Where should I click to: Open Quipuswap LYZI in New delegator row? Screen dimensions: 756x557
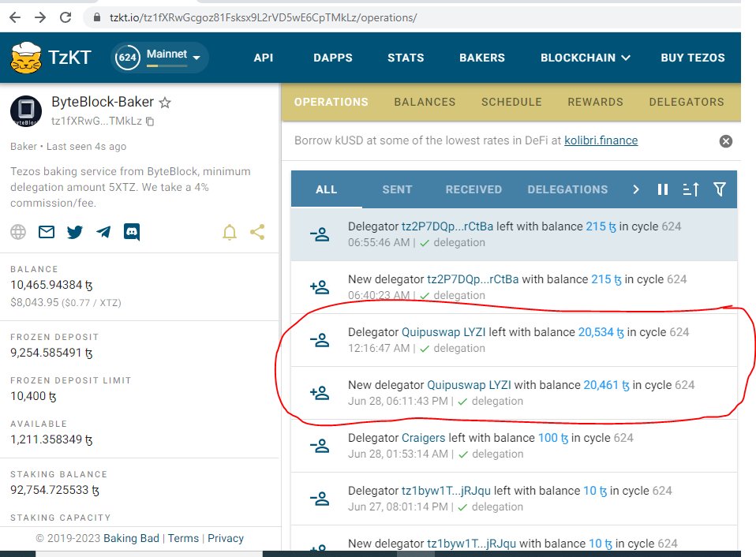[469, 386]
